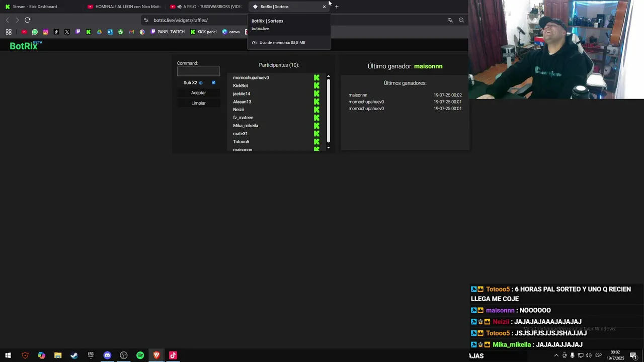Screen dimensions: 644x362
Task: Open OBS Studio from the taskbar
Action: point(124,355)
